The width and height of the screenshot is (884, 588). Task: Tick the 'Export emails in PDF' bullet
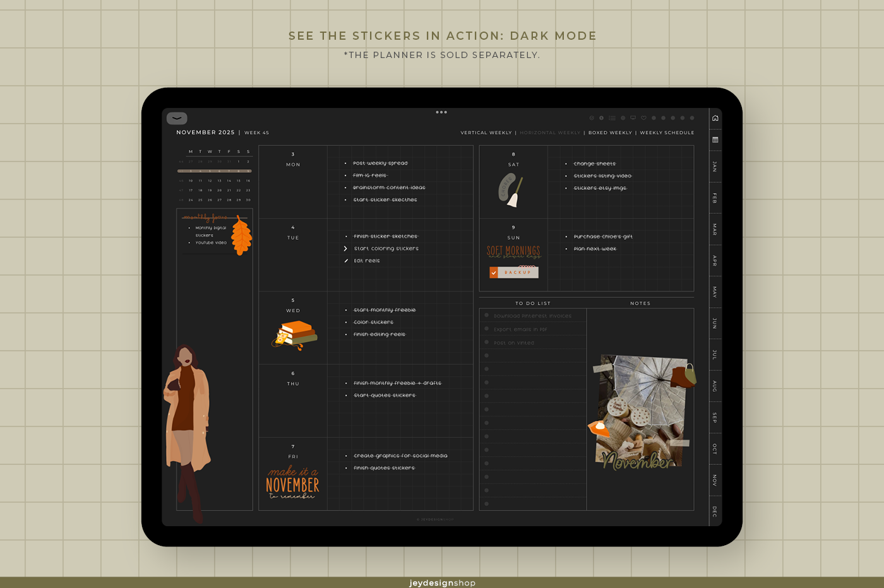[486, 329]
